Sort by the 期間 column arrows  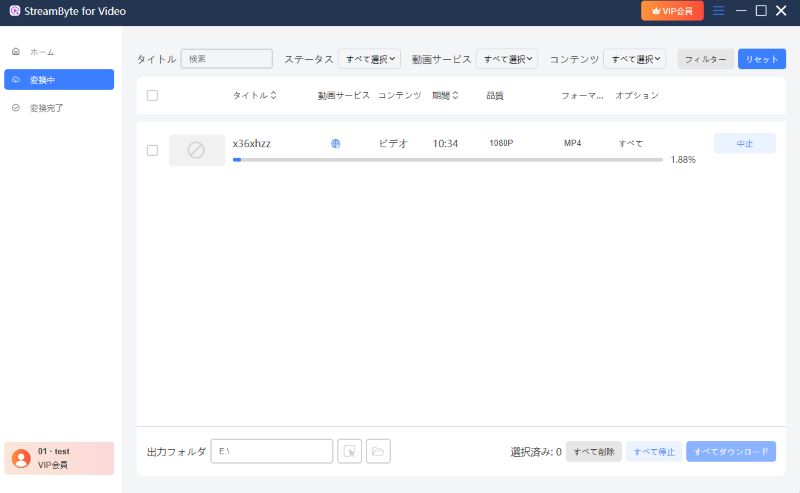pyautogui.click(x=455, y=95)
